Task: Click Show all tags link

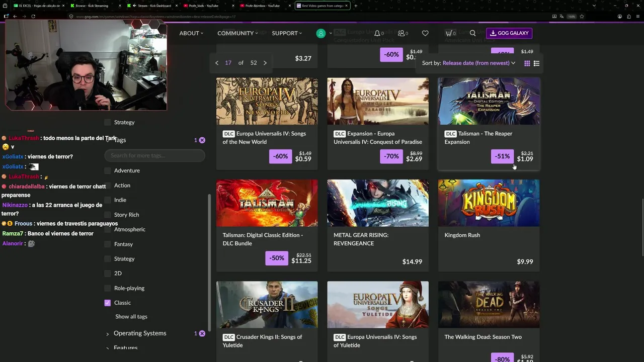Action: pyautogui.click(x=131, y=317)
